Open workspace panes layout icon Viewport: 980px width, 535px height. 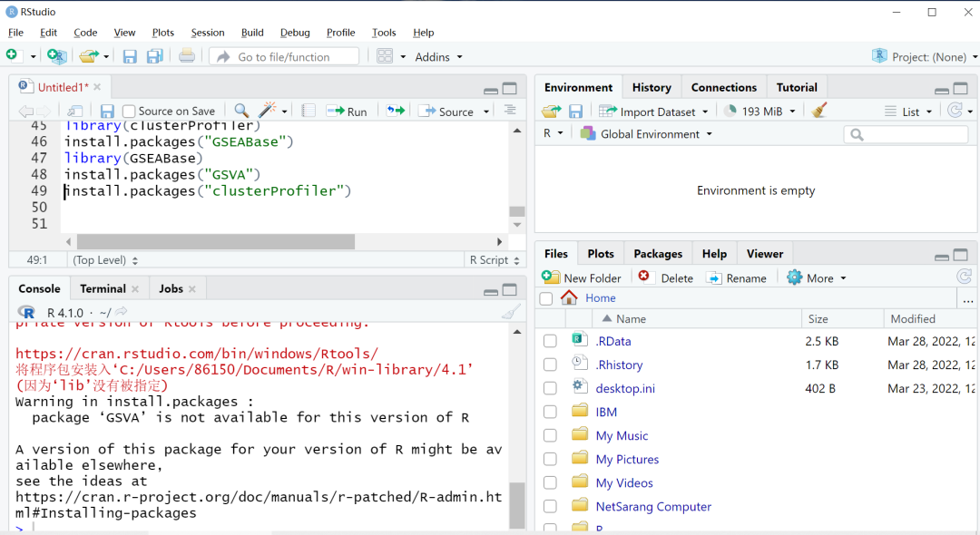(385, 56)
